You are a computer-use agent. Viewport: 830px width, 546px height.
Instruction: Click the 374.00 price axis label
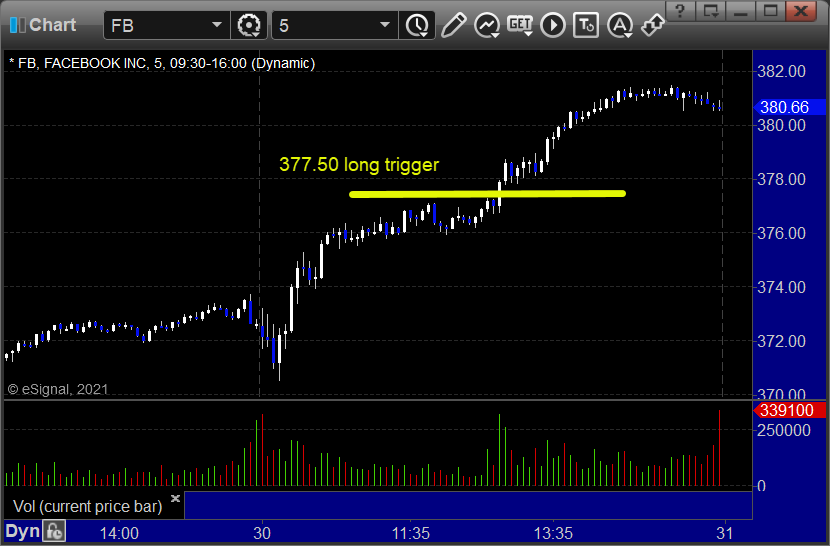[781, 288]
